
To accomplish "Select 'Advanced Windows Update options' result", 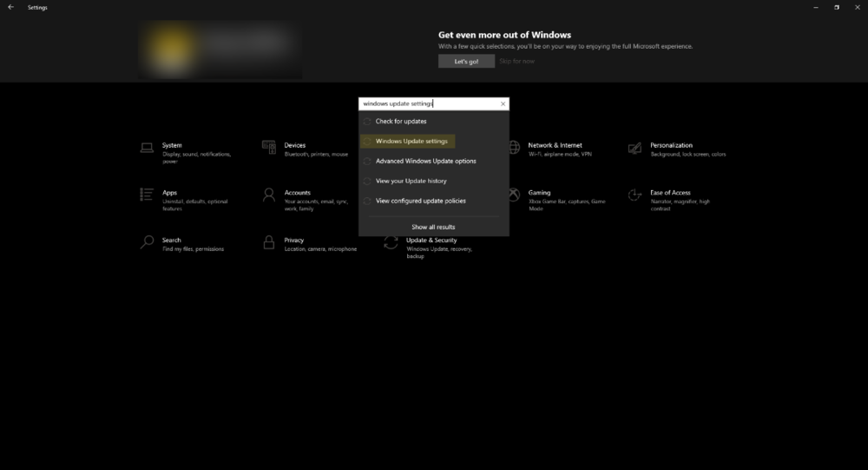I will click(425, 161).
